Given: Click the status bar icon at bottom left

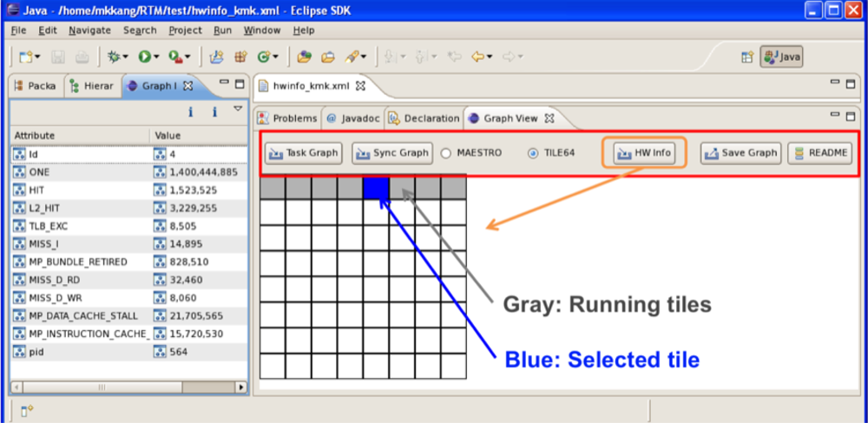Looking at the screenshot, I should click(27, 410).
